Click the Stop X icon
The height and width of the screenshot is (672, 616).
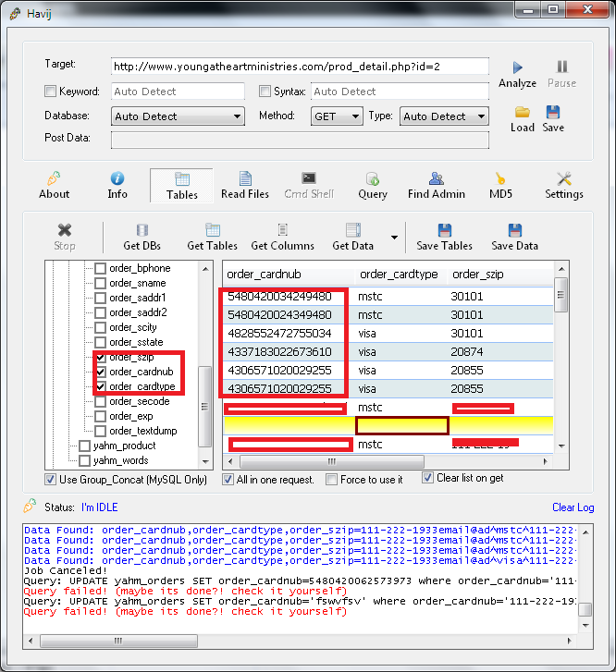coord(65,230)
